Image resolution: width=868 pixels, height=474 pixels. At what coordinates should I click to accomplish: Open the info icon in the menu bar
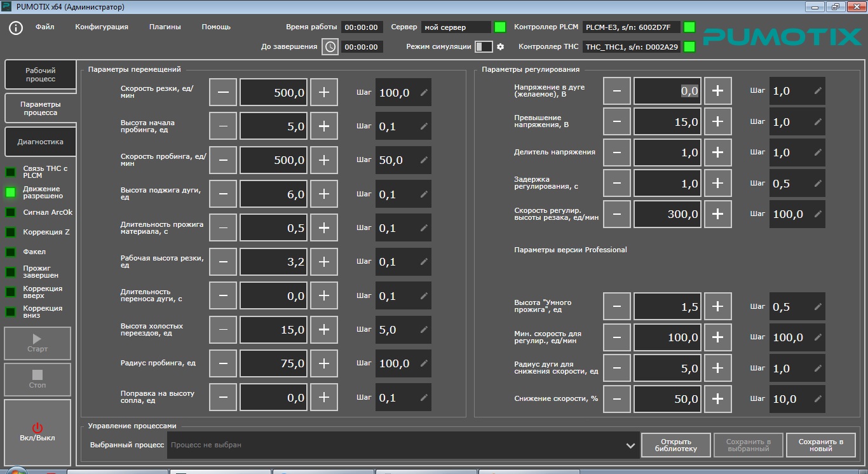(16, 28)
